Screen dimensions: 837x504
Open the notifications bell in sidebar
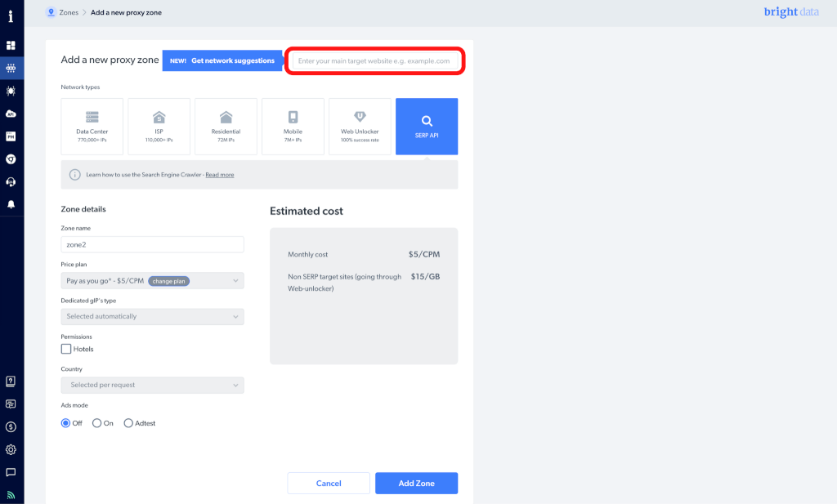click(x=11, y=204)
